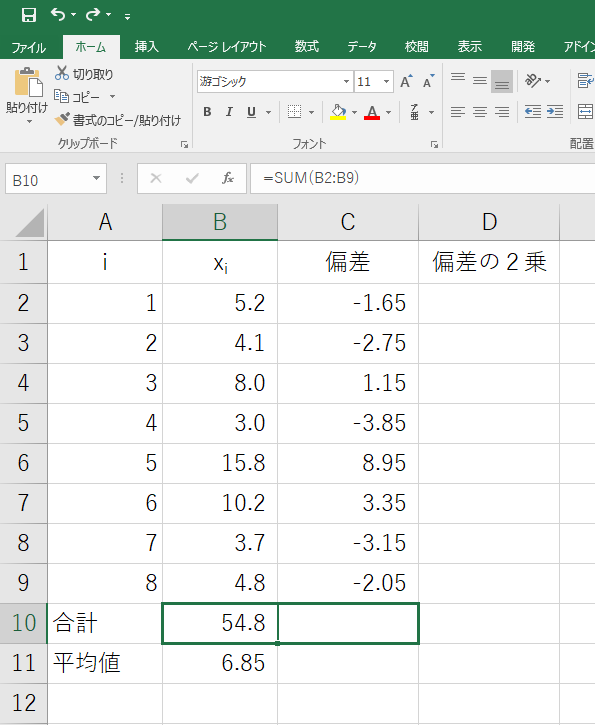Select the cell with 平均値
Image resolution: width=595 pixels, height=725 pixels.
pyautogui.click(x=105, y=663)
